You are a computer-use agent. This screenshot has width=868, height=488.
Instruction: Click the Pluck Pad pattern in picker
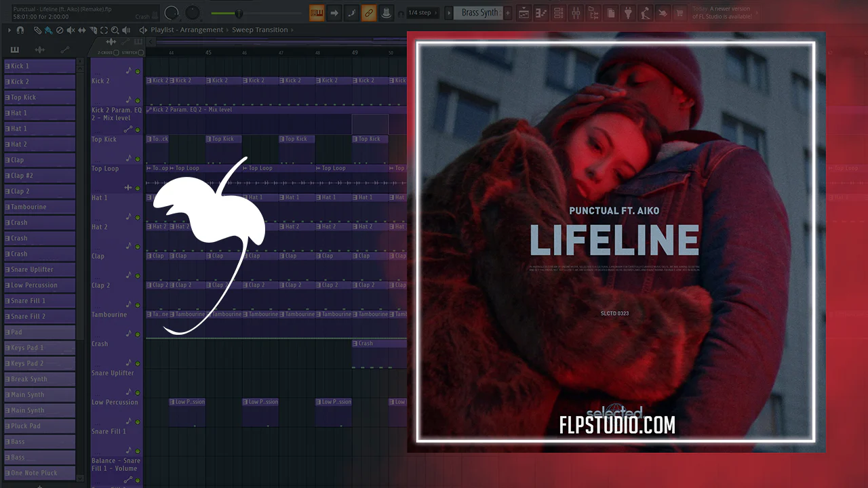(x=39, y=426)
